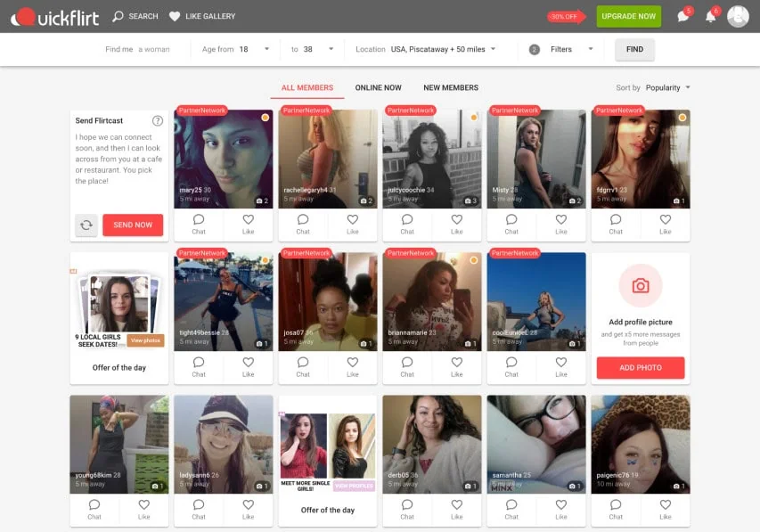This screenshot has height=532, width=760.
Task: Select the New Members tab
Action: pyautogui.click(x=450, y=88)
